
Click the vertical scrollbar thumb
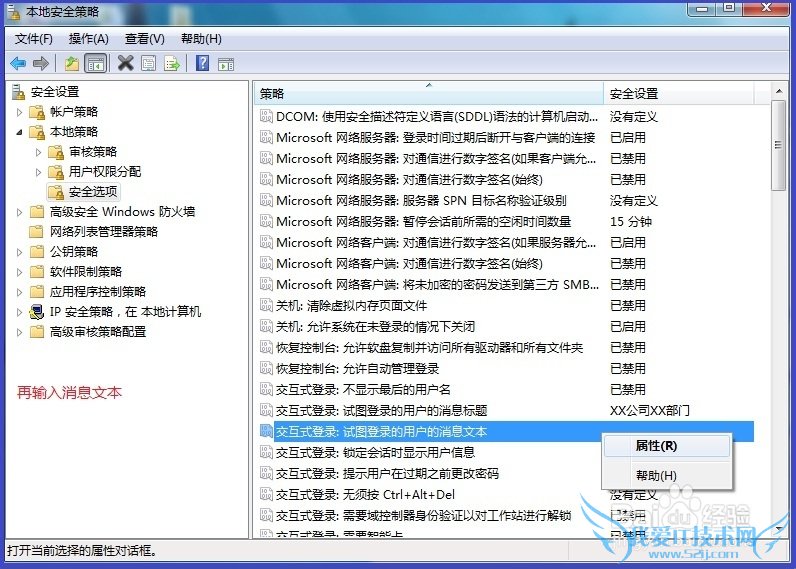click(778, 145)
